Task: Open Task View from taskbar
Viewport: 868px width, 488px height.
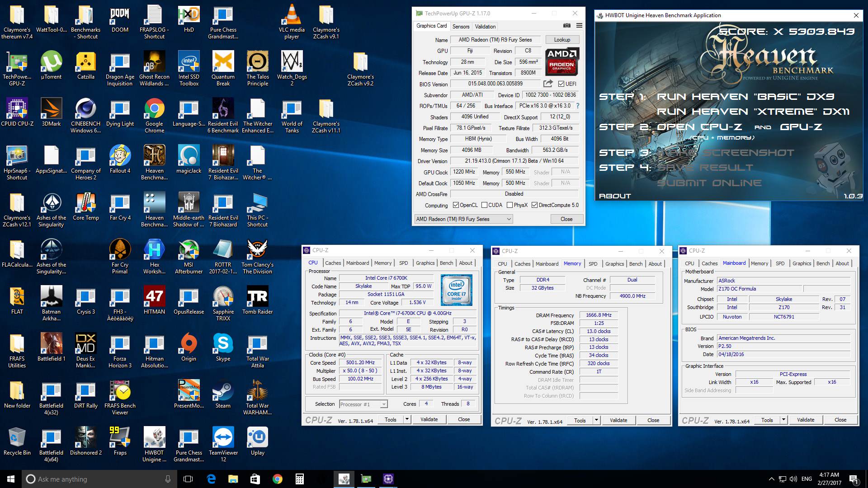Action: pyautogui.click(x=188, y=479)
